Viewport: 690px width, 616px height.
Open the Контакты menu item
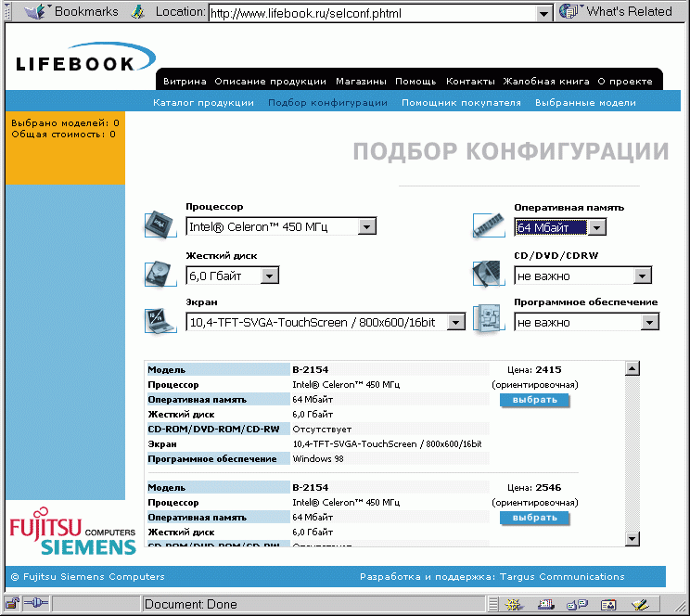[470, 82]
